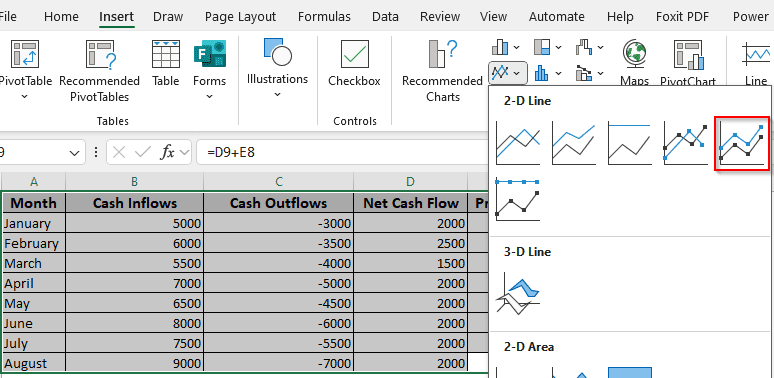Screen dimensions: 774x378
Task: Open the hierarchy chart dropdown
Action: (x=548, y=47)
